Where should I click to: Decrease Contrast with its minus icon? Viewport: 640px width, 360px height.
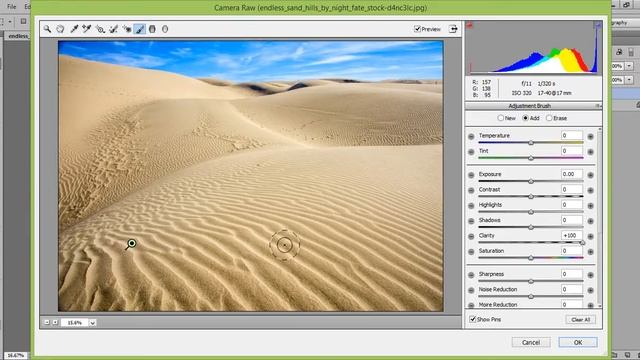(x=471, y=191)
